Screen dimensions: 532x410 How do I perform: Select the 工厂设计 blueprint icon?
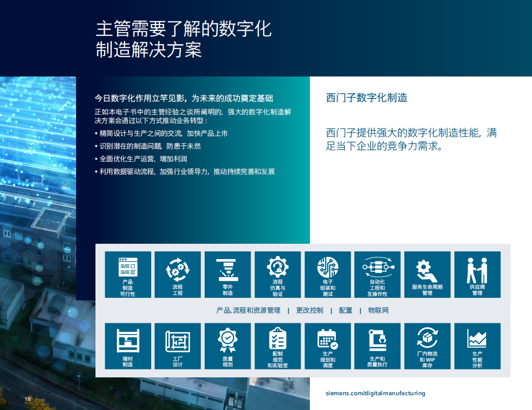(x=177, y=346)
